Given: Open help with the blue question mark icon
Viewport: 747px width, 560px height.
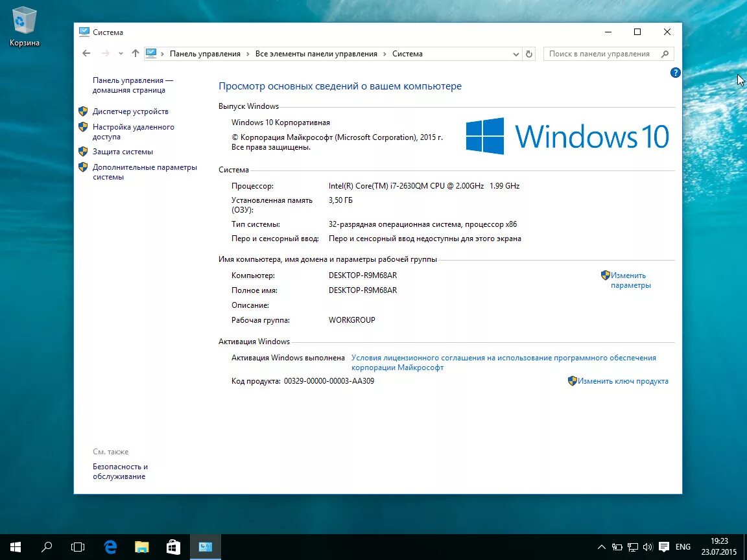Looking at the screenshot, I should [675, 73].
